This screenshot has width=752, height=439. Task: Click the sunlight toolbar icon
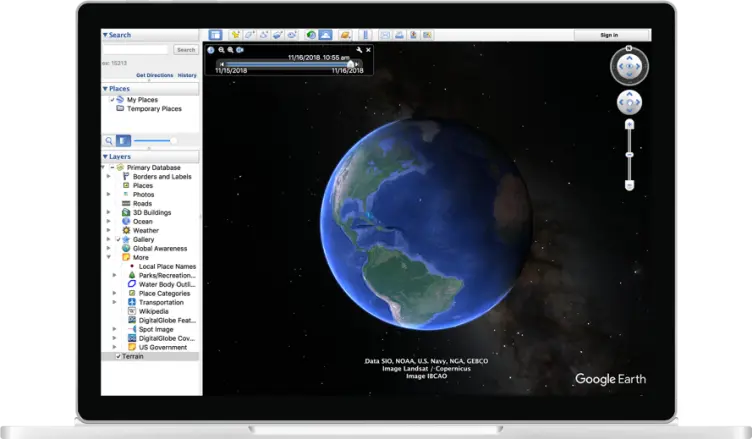coord(326,35)
